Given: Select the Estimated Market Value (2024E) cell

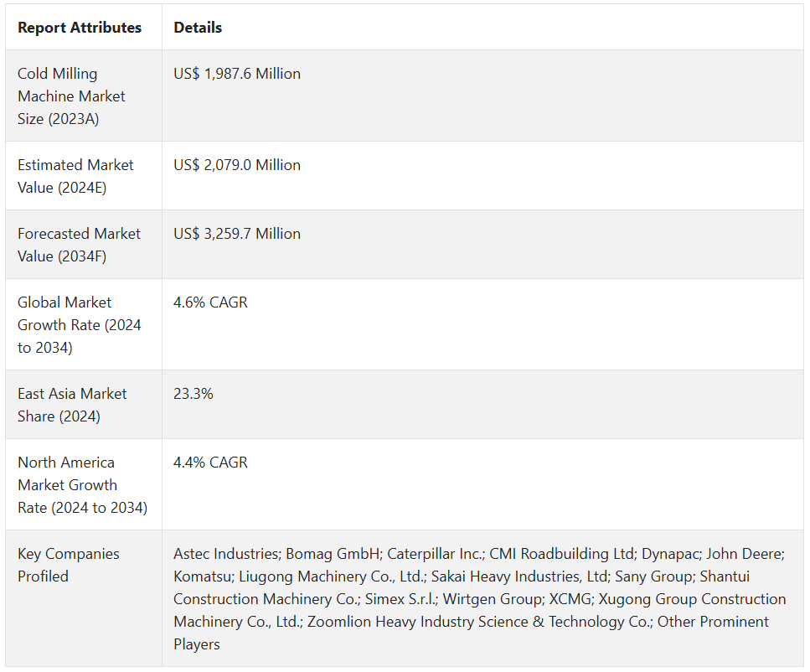Looking at the screenshot, I should tap(75, 176).
